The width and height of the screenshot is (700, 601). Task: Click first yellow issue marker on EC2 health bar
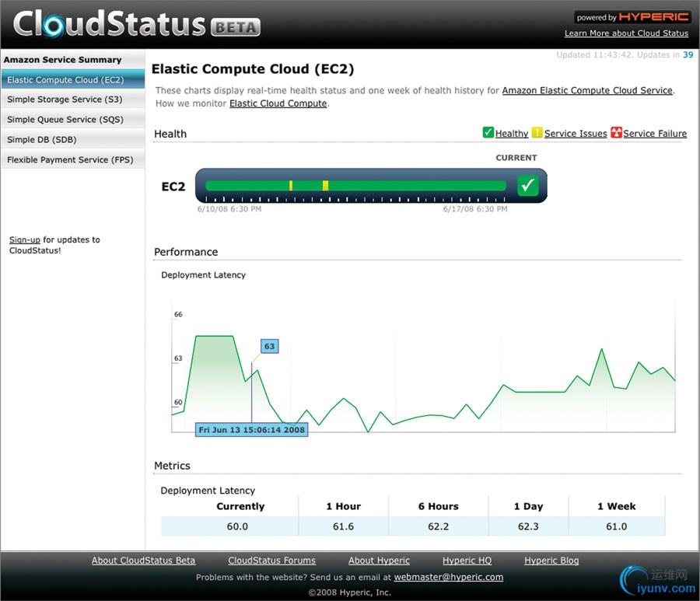click(x=291, y=186)
